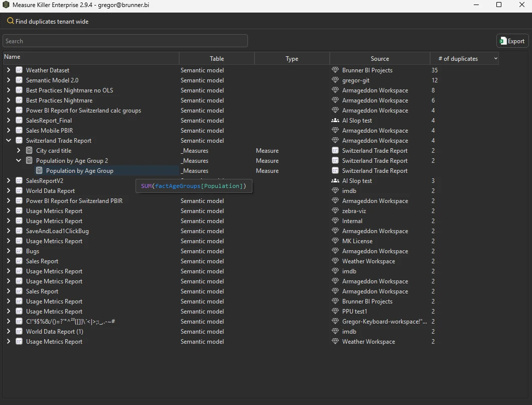Click the diamond icon beside Internal
The height and width of the screenshot is (405, 532).
pyautogui.click(x=335, y=221)
